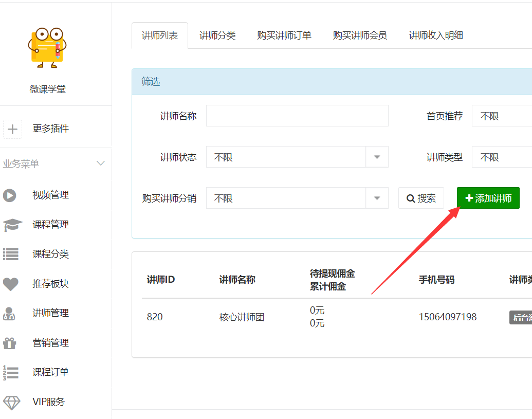Click the graduation cap icon for 课程管理
532x419 pixels.
tap(12, 225)
